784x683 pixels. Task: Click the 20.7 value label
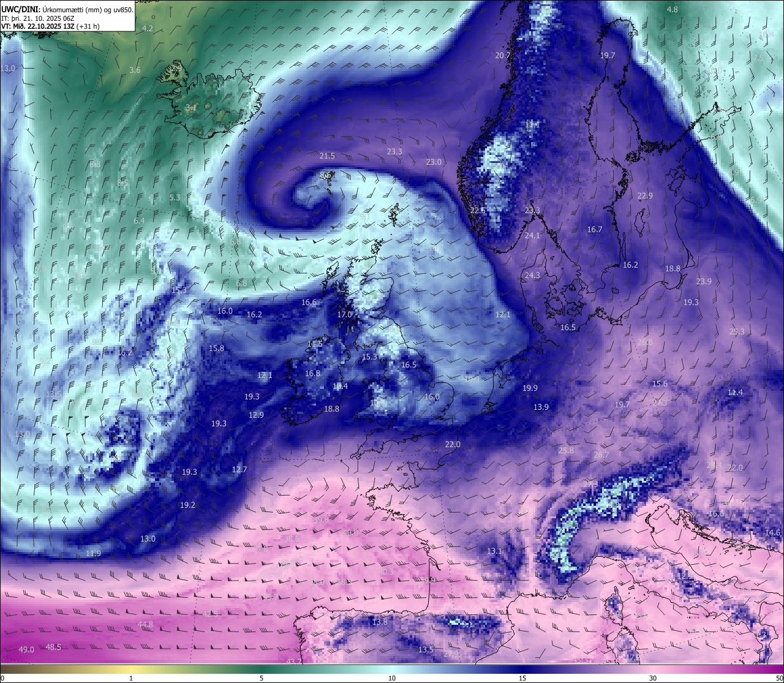503,55
